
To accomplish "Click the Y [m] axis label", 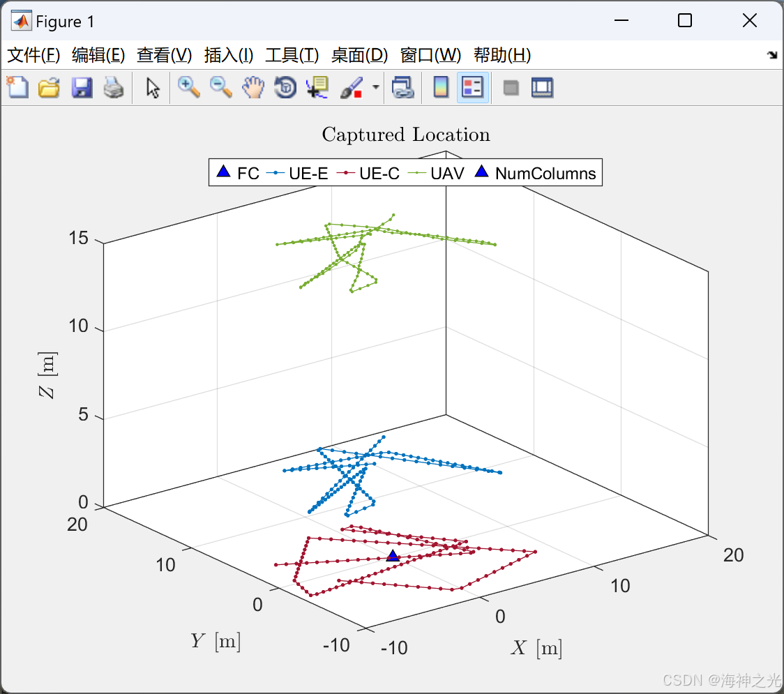I will (x=216, y=641).
